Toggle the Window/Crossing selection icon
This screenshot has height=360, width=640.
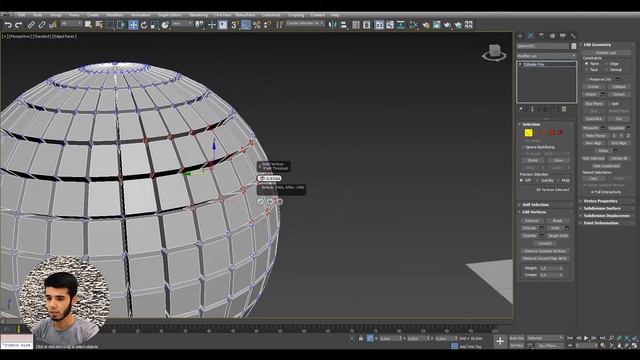pos(121,25)
